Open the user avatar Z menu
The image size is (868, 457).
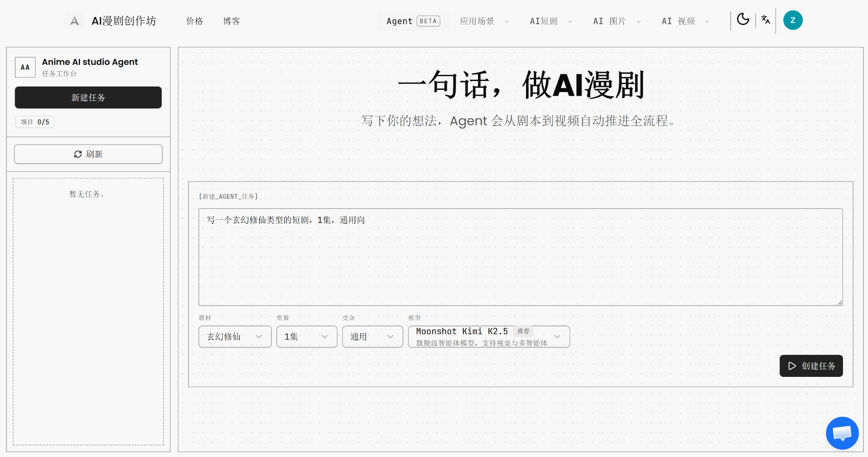793,20
